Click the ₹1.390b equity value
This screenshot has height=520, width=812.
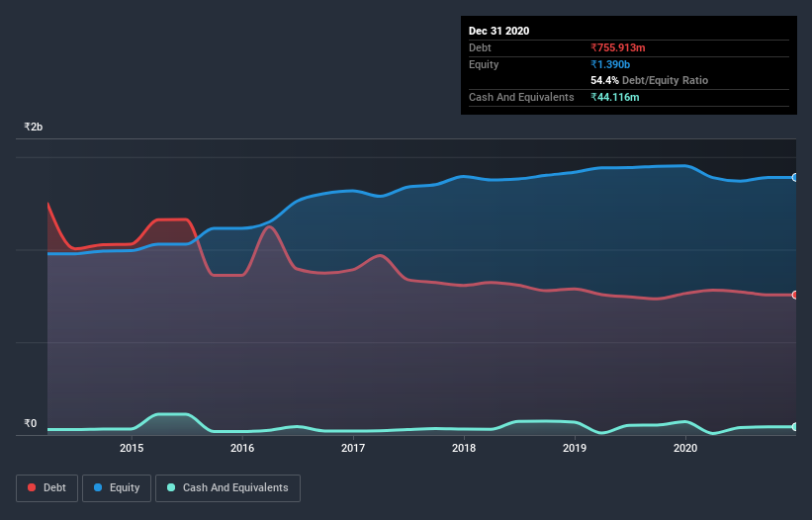(610, 64)
